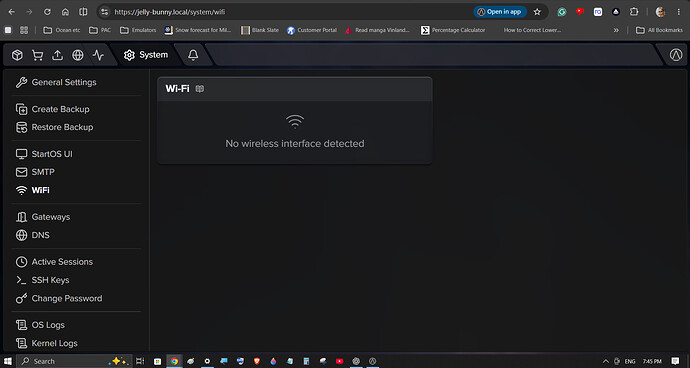Image resolution: width=690 pixels, height=368 pixels.
Task: Select WiFi in the sidebar
Action: [33, 190]
